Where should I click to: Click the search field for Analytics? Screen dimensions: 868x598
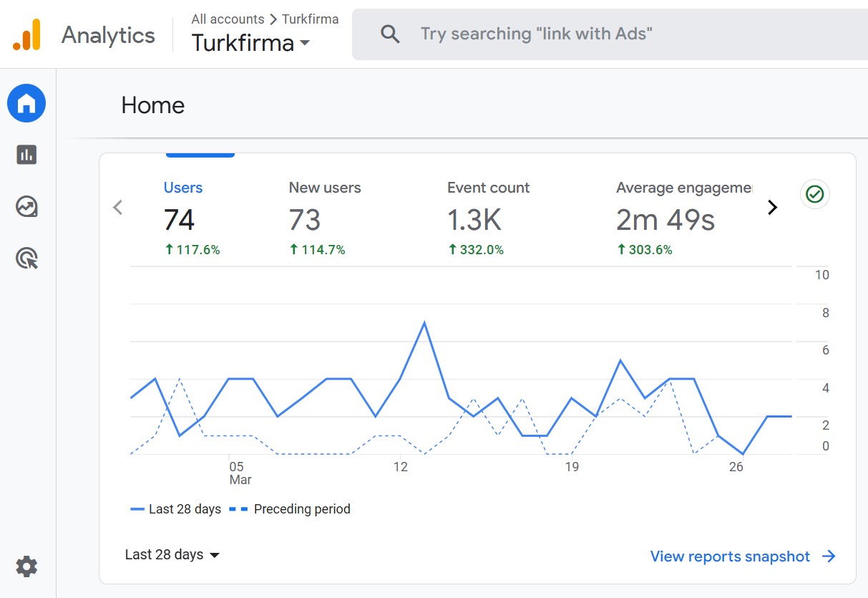(610, 34)
